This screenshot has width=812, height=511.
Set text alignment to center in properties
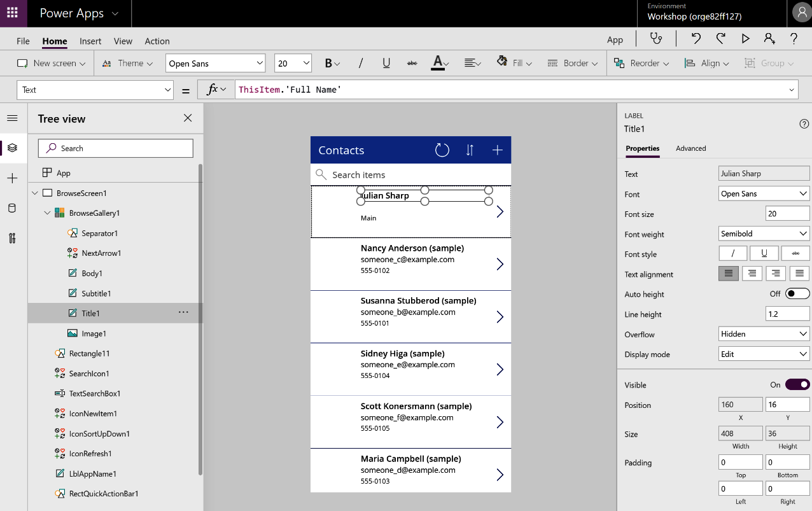752,274
